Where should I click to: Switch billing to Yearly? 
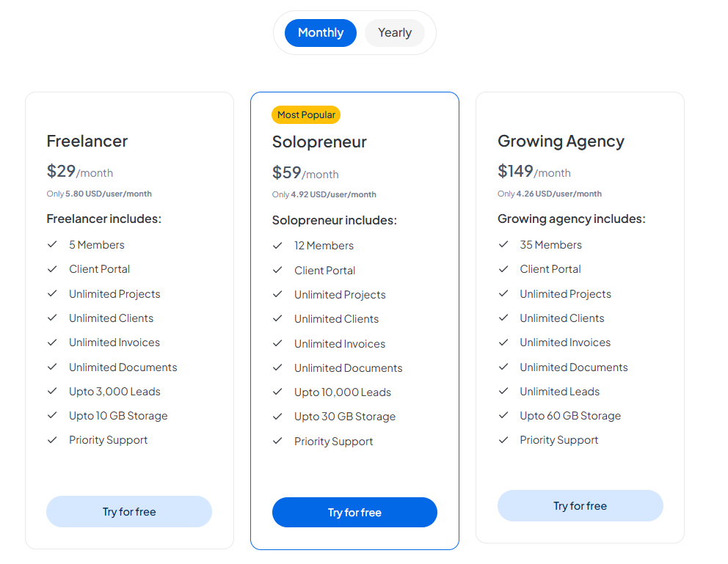395,33
